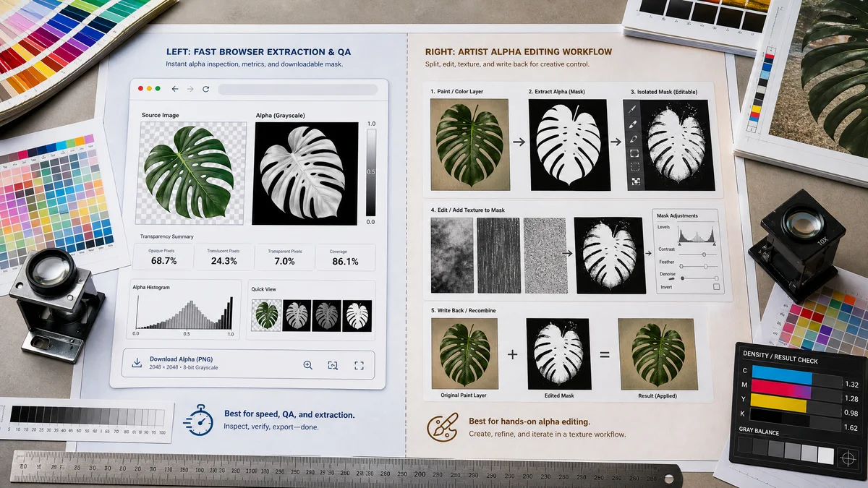868x488 pixels.
Task: Select the brush tool in the mask toolbar
Action: click(x=633, y=108)
